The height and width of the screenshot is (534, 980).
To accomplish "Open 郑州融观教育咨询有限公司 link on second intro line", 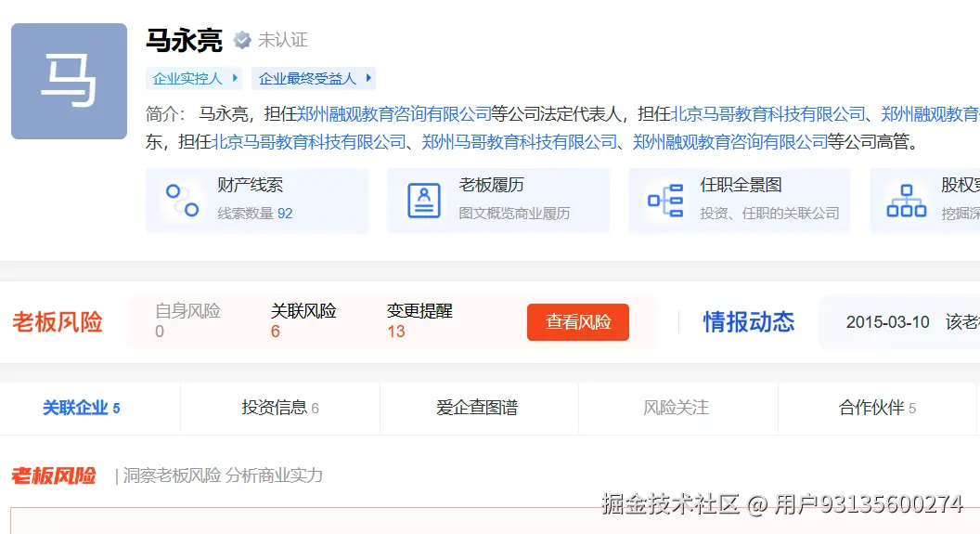I will click(730, 142).
